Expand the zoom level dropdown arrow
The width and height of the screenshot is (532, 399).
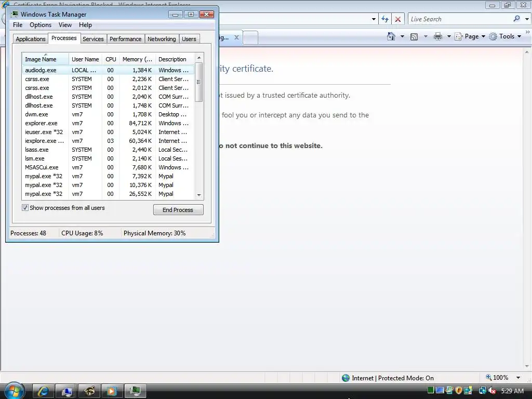[x=518, y=378]
